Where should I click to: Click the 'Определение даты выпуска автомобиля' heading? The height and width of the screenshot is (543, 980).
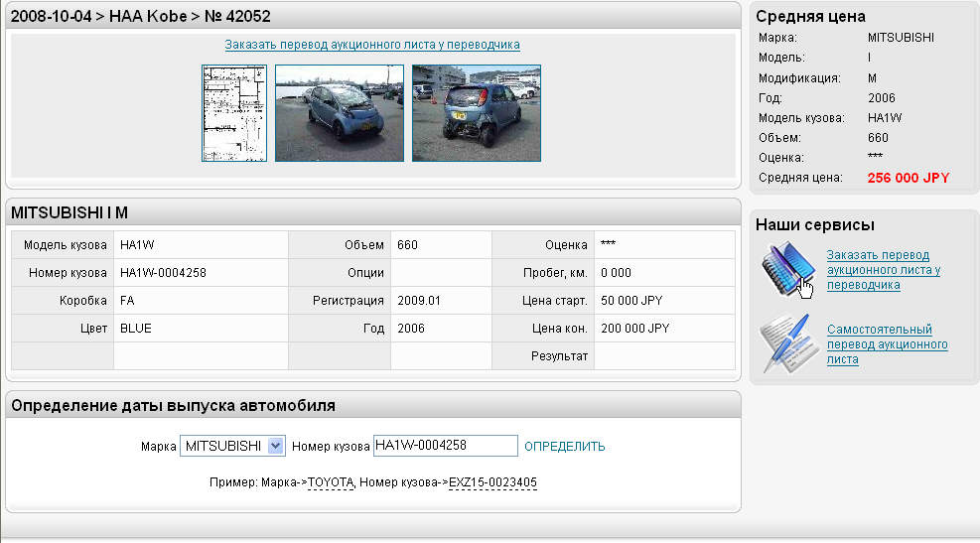[173, 406]
